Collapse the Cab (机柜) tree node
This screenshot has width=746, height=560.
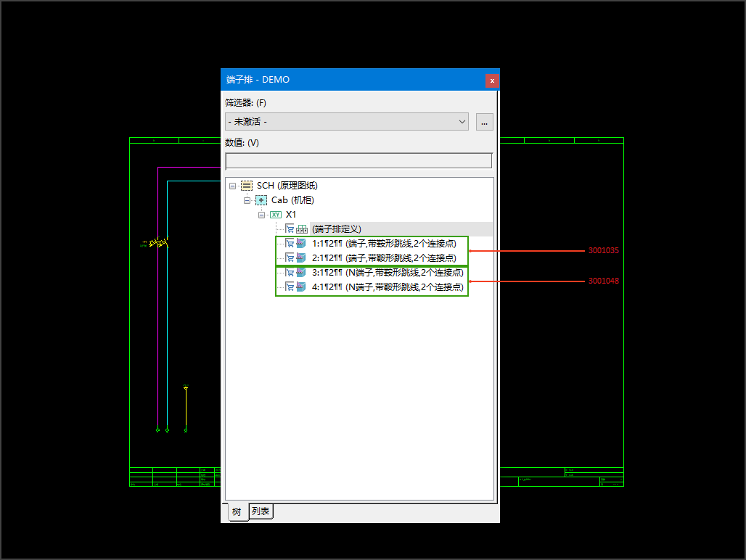tap(247, 201)
